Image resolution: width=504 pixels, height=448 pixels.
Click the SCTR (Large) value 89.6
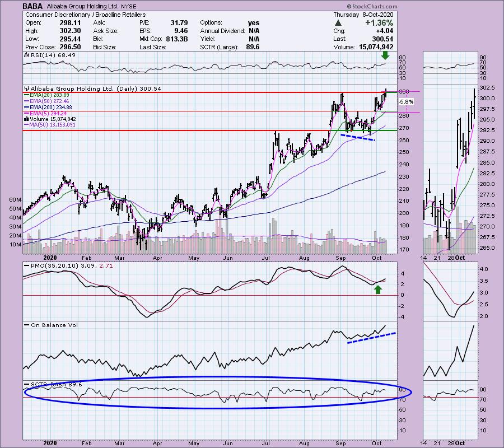(253, 47)
